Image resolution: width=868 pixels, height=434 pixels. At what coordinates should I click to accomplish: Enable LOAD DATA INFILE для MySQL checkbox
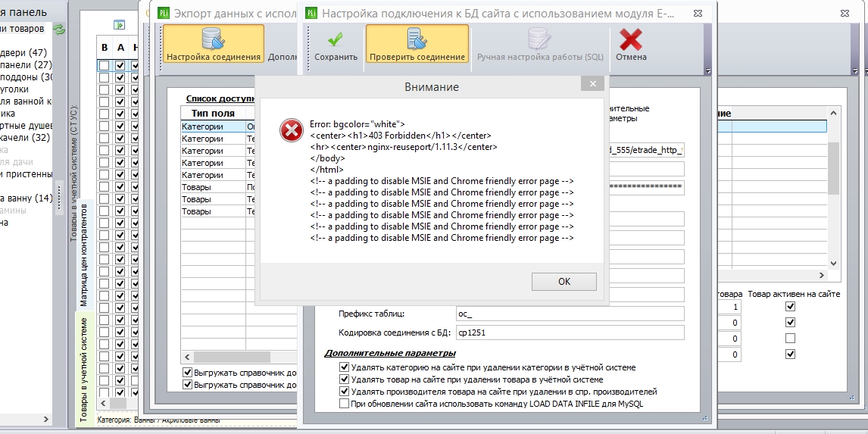[344, 404]
